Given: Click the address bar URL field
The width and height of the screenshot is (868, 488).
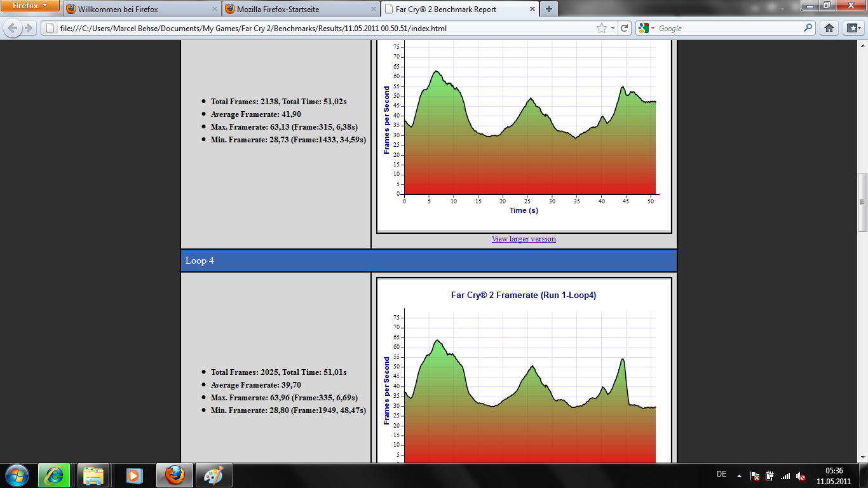Looking at the screenshot, I should pos(318,29).
